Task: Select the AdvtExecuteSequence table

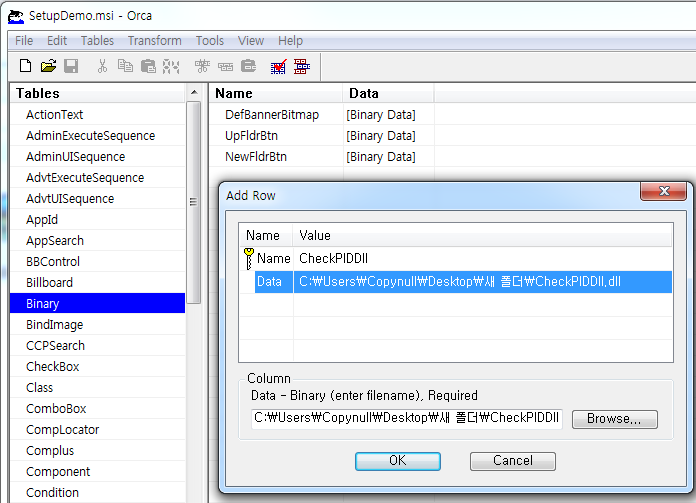Action: pos(98,178)
